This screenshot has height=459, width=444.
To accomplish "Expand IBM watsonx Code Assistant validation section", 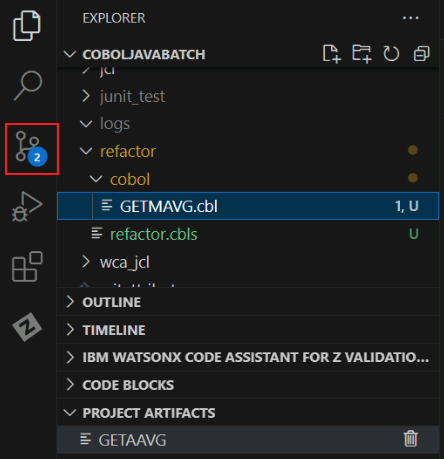I will tap(70, 357).
